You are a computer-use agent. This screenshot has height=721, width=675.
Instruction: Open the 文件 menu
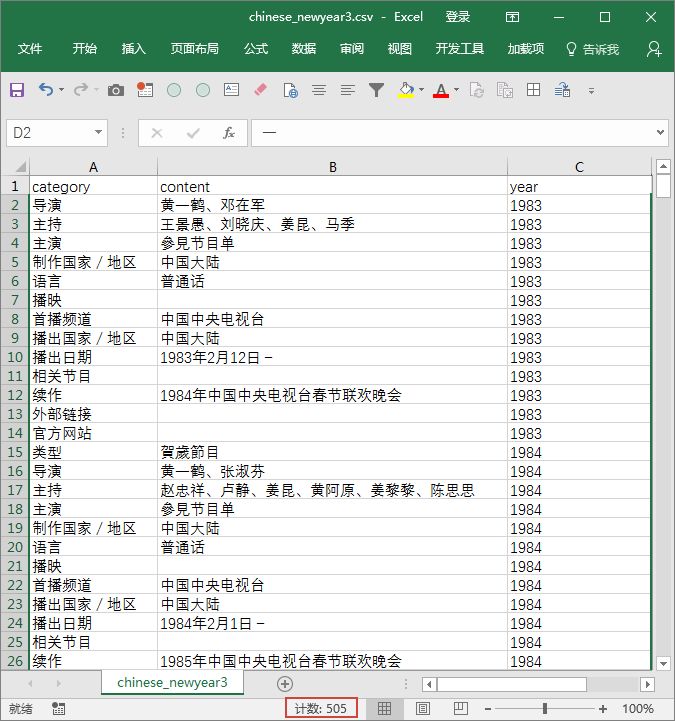30,49
